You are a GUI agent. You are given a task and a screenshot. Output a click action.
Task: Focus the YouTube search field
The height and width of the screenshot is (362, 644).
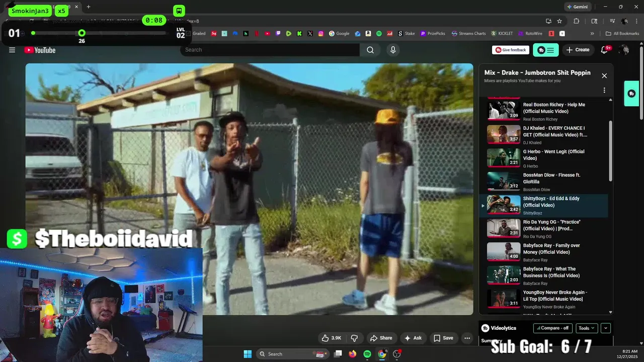coord(270,50)
